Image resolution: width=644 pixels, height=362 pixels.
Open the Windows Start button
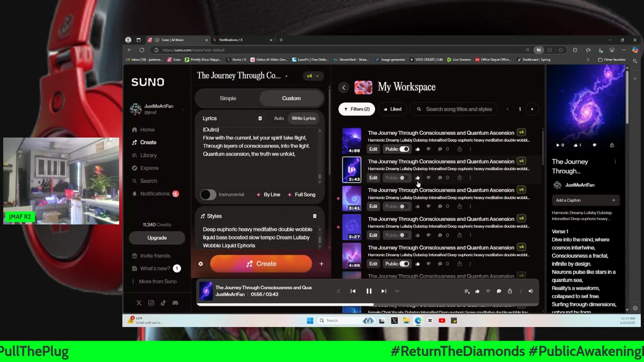(x=310, y=321)
